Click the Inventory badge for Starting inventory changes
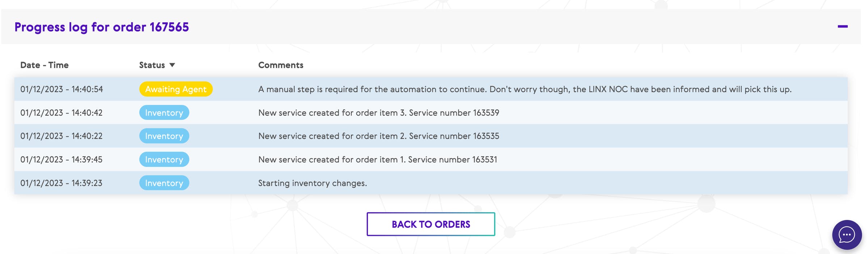 (x=164, y=183)
